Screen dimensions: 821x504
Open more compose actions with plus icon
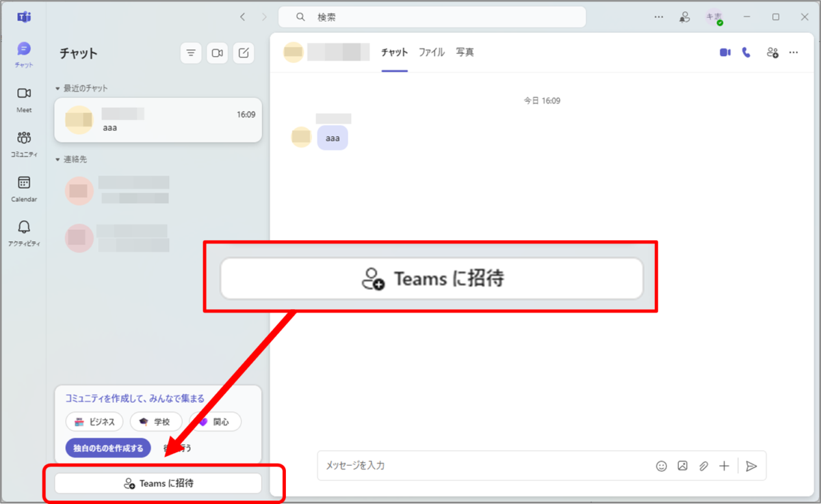point(725,466)
